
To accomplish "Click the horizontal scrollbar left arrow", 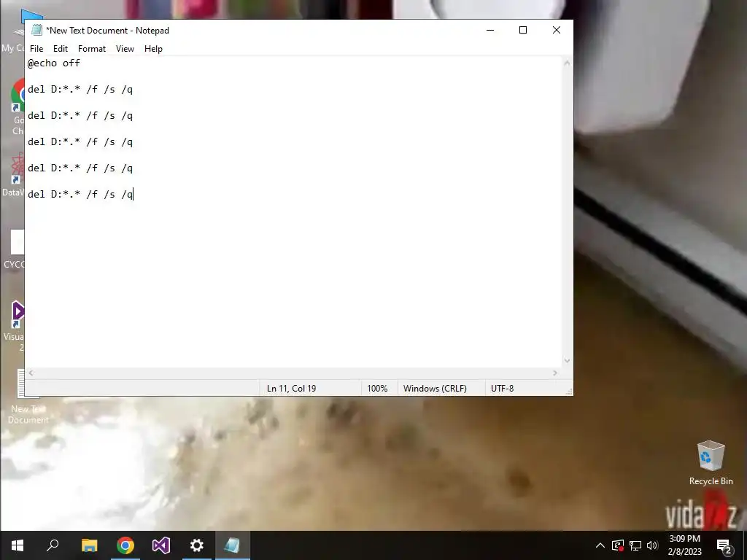I will click(x=31, y=373).
